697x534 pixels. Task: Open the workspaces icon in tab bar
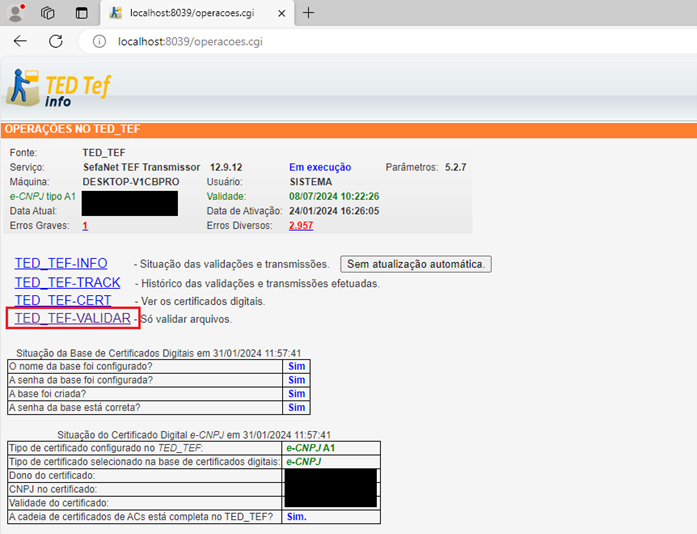[x=48, y=13]
